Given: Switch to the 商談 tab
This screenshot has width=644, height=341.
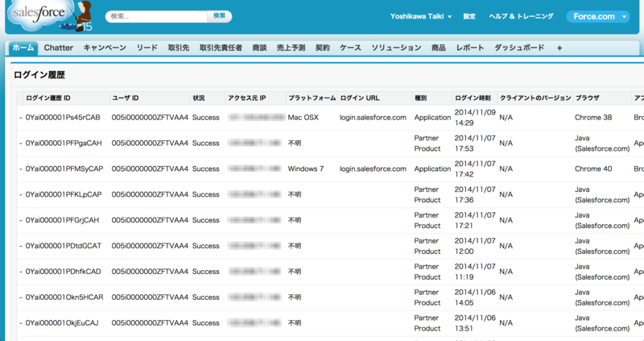Looking at the screenshot, I should pyautogui.click(x=259, y=48).
